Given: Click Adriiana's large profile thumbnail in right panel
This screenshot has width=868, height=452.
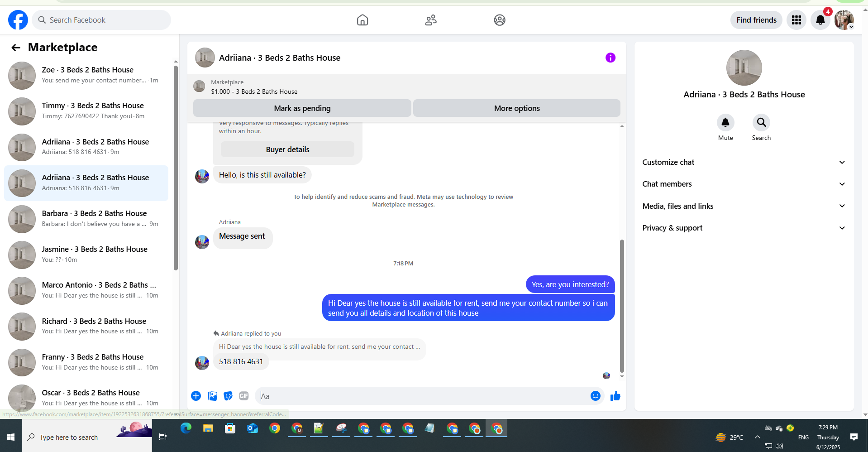Looking at the screenshot, I should click(x=744, y=68).
